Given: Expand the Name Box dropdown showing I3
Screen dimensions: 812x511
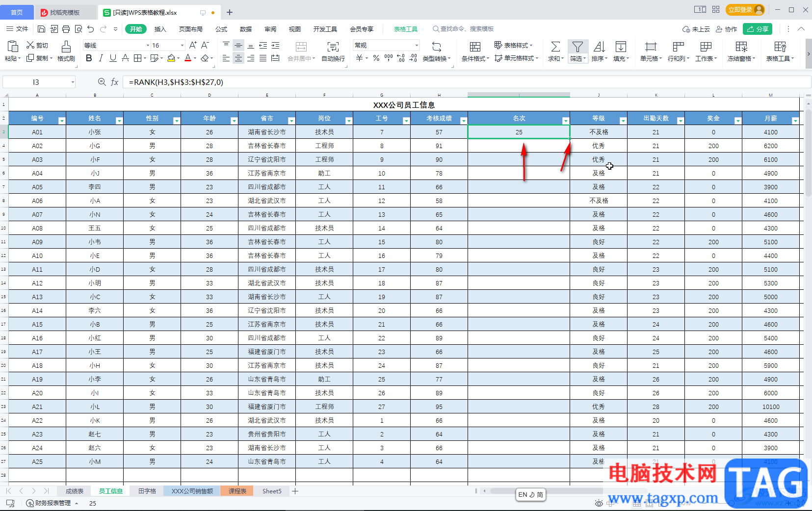Looking at the screenshot, I should (73, 82).
